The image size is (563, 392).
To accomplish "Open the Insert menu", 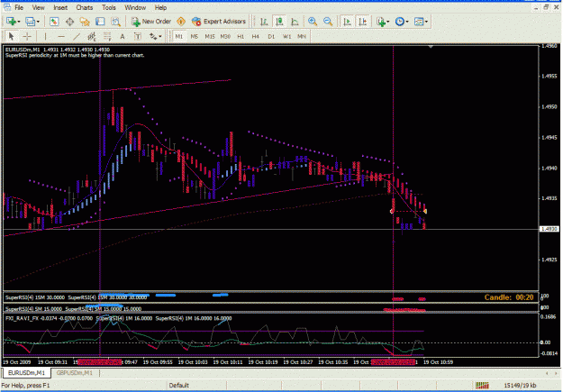I will tap(60, 7).
